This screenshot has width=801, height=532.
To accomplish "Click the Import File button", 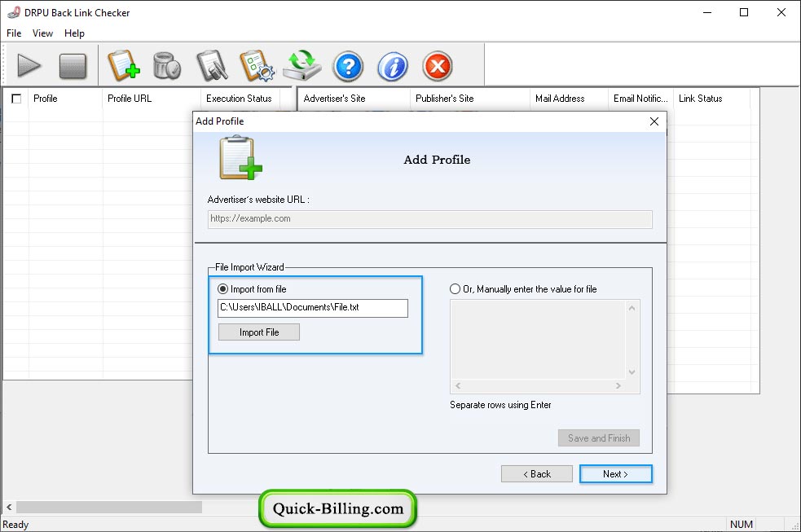I will pos(259,332).
